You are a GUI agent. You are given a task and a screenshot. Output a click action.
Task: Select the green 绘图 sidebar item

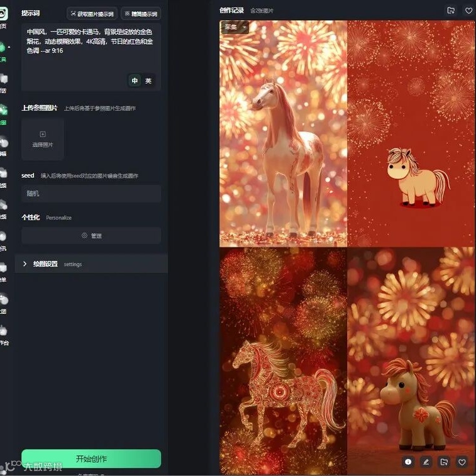(3, 114)
